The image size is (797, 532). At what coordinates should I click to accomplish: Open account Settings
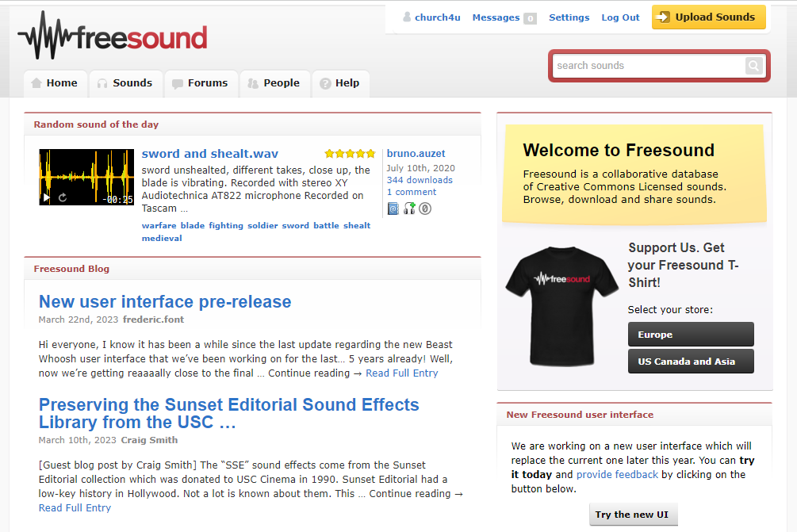click(569, 17)
